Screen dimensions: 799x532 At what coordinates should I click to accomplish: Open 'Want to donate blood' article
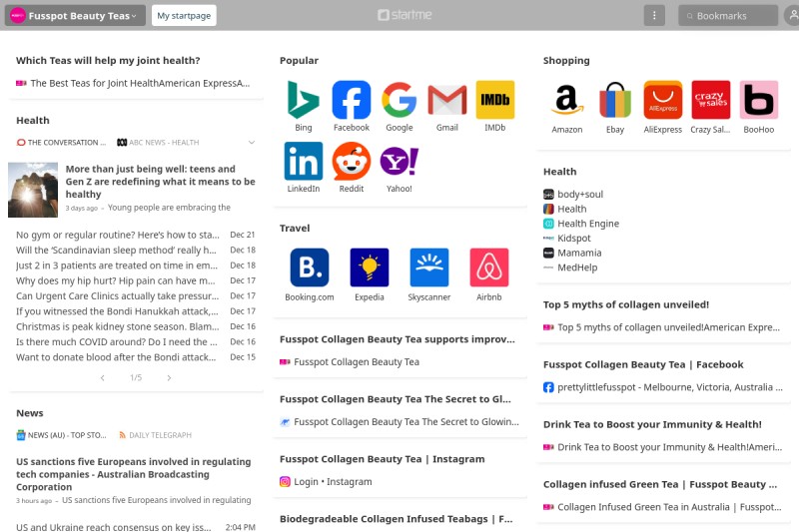pyautogui.click(x=116, y=357)
